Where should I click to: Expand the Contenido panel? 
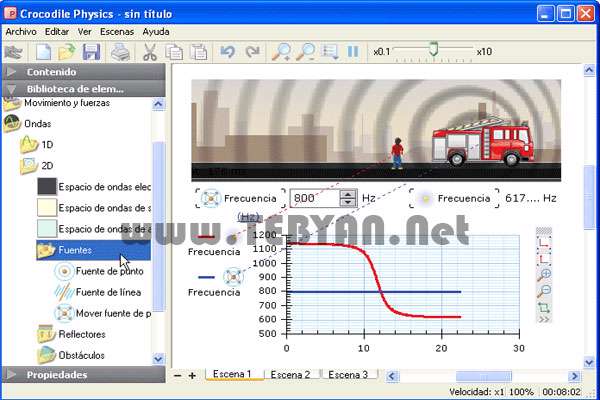coord(83,72)
